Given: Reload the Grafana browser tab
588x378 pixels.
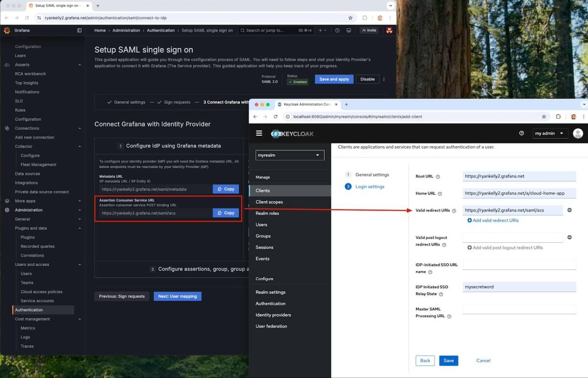Looking at the screenshot, I should 27,18.
